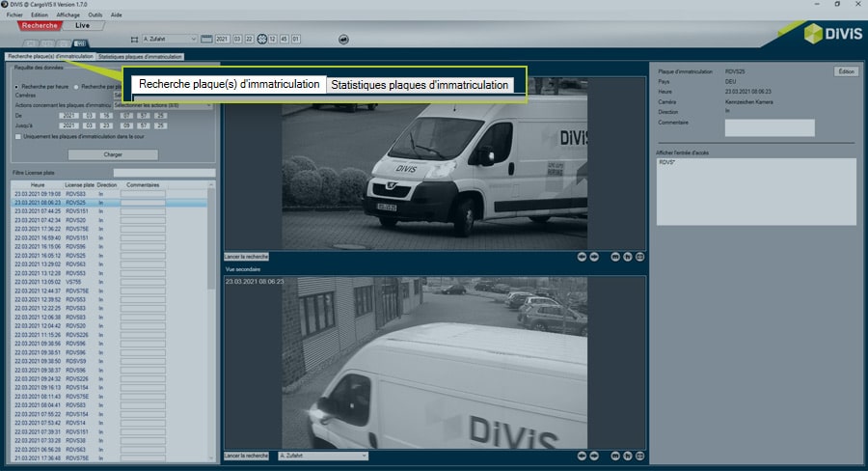Screen dimensions: 868x471
Task: Check 'Uniquement les plaques d'immatriculation dans la cour'
Action: click(x=18, y=136)
